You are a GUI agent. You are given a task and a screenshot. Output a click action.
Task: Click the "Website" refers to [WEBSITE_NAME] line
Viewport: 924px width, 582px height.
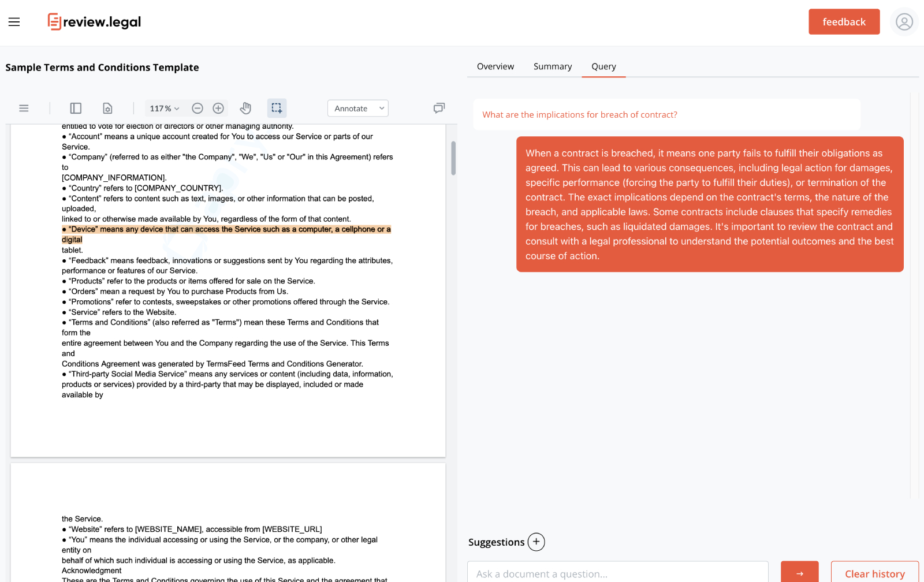(x=192, y=529)
